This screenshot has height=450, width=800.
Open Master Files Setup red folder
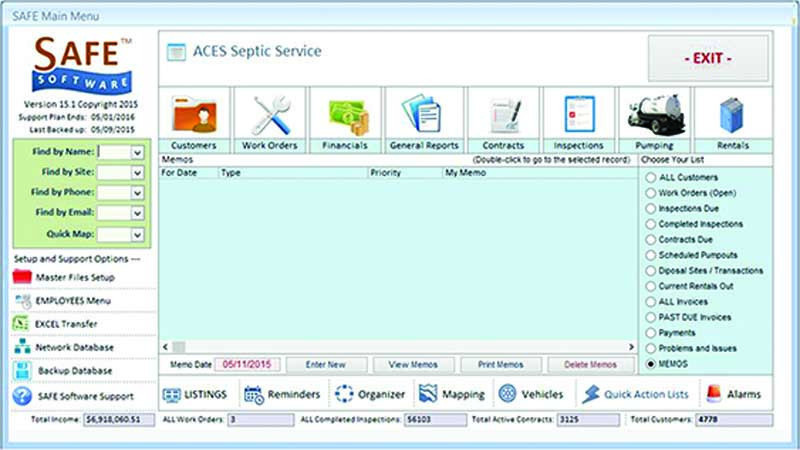[x=22, y=277]
